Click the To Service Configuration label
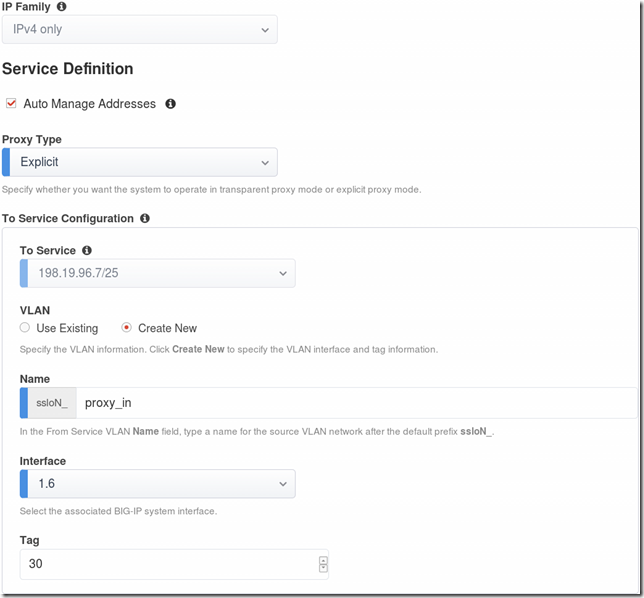Screen dimensions: 644x598 click(68, 218)
